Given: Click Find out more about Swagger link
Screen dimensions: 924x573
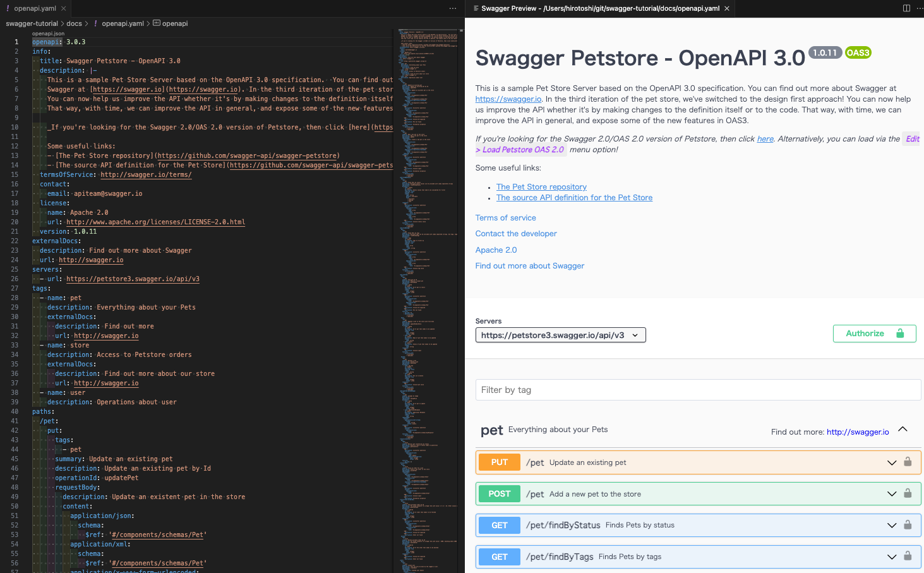Looking at the screenshot, I should point(529,266).
